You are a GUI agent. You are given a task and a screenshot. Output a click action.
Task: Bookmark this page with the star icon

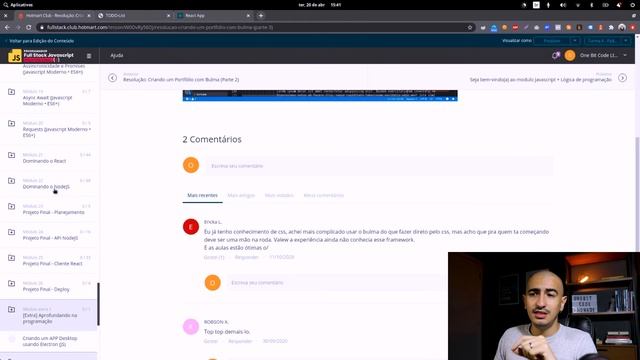coord(470,27)
